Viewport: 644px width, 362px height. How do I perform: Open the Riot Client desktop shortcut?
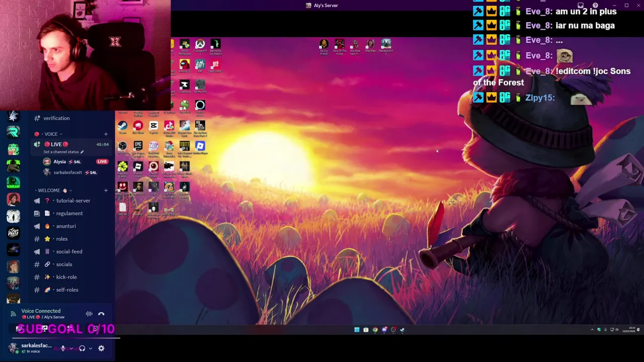[138, 126]
